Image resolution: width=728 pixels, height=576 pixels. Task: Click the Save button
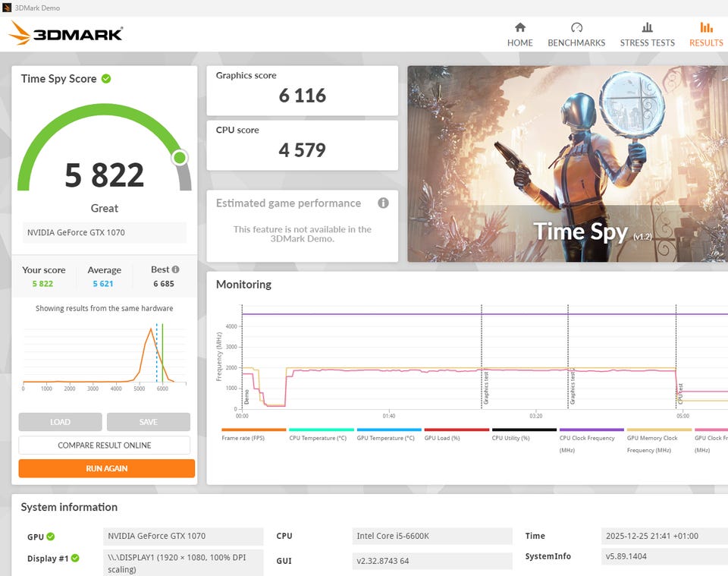click(149, 422)
